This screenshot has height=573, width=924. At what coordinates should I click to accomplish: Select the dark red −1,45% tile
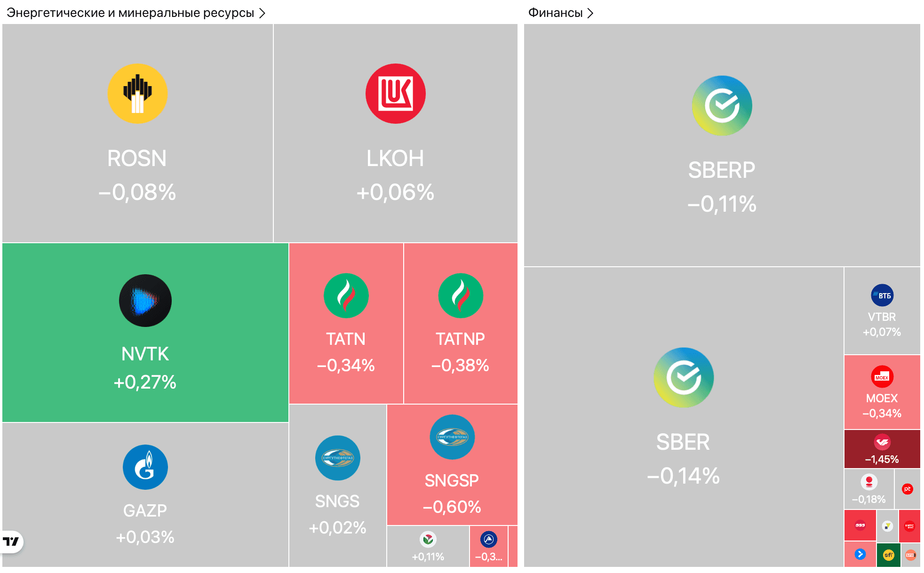pos(882,449)
